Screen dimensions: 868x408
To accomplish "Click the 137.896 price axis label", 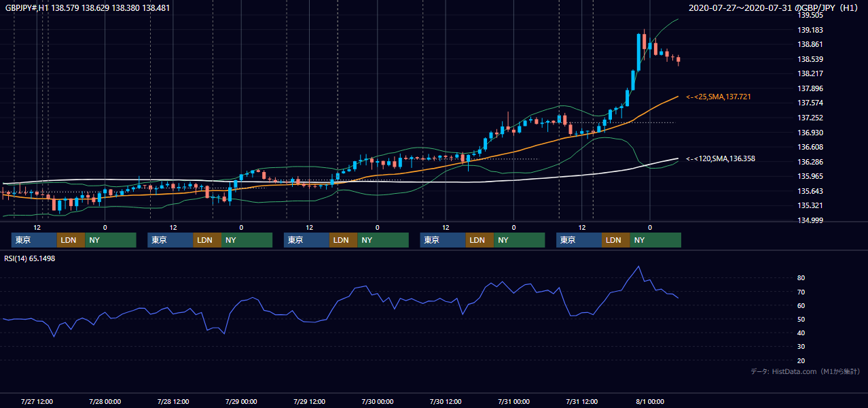I will pos(810,88).
